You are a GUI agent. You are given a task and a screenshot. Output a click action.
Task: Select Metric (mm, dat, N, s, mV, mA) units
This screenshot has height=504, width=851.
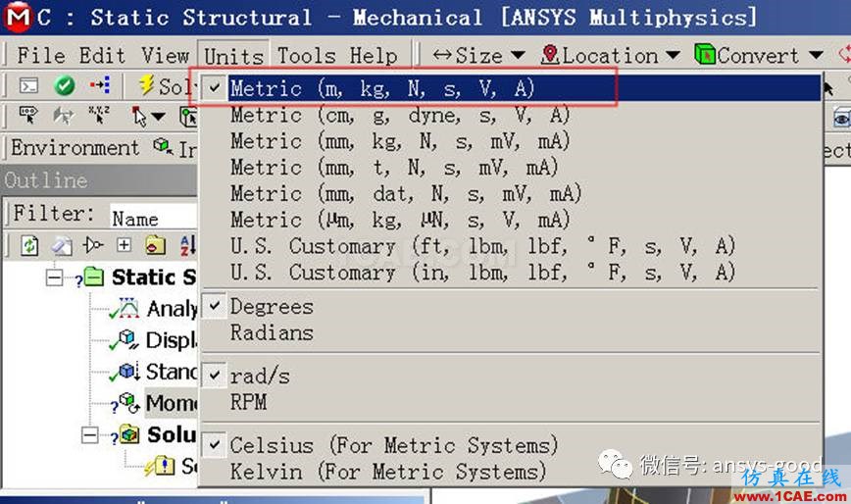pos(510,193)
